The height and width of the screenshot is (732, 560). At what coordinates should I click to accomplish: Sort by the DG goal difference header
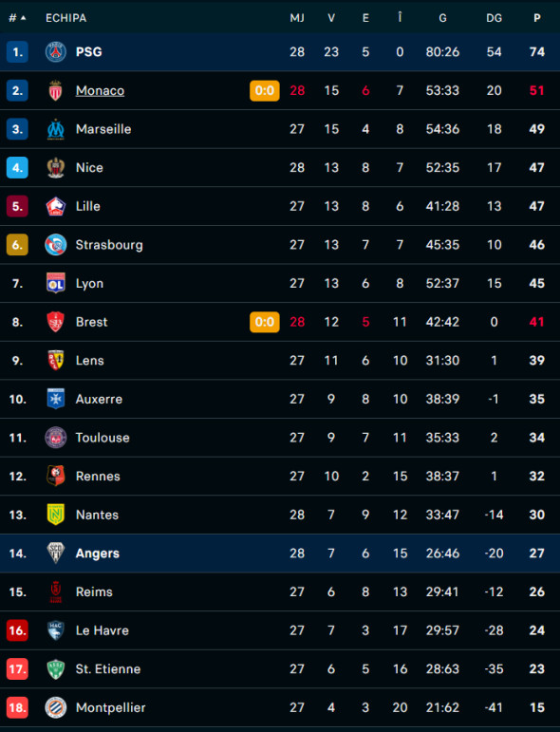tap(495, 18)
